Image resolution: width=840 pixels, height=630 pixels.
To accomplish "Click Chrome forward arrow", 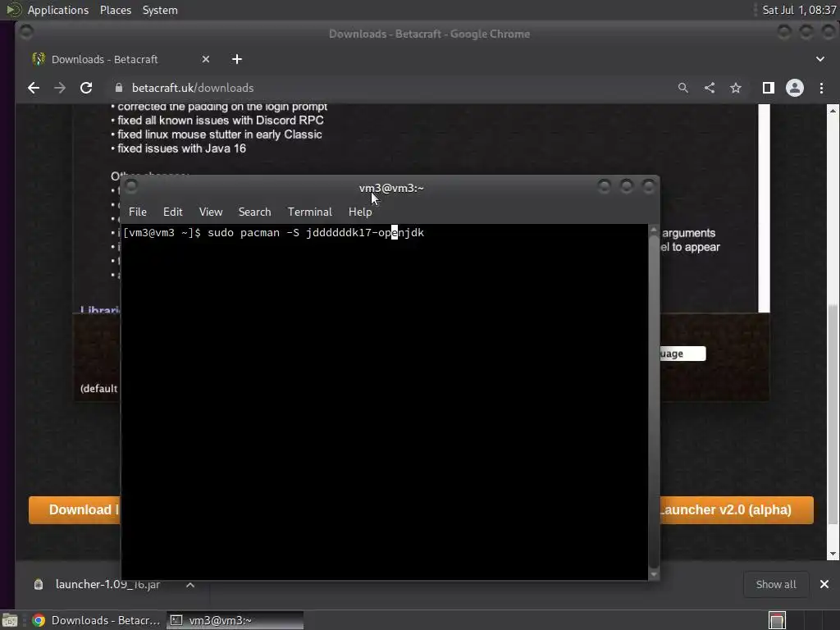I will pyautogui.click(x=59, y=88).
